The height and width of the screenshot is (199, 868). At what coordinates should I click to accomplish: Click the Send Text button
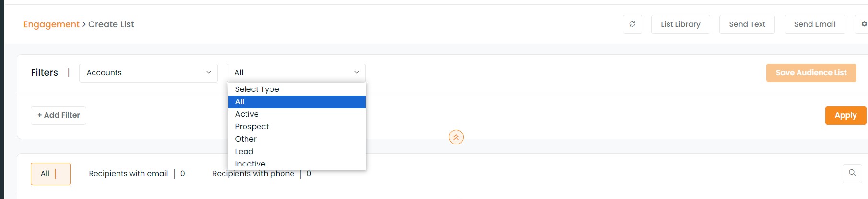pos(747,24)
